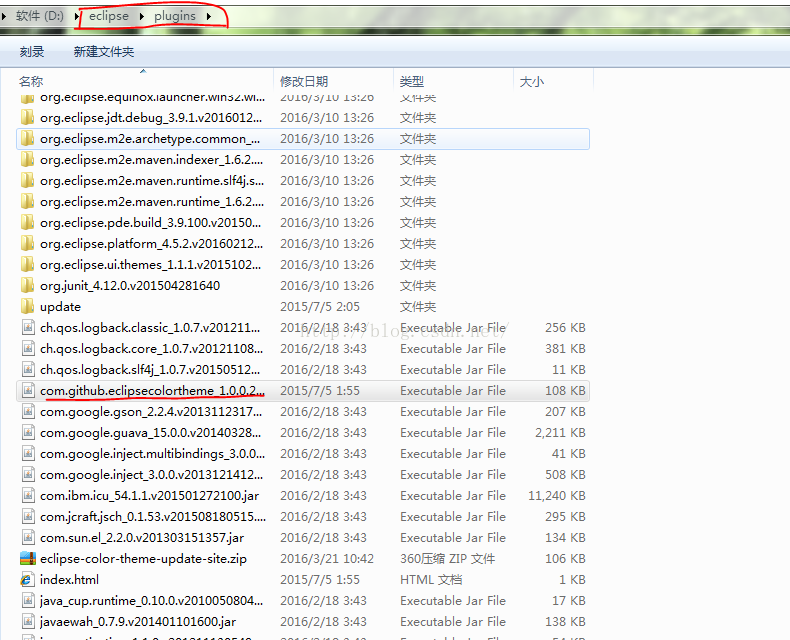Image resolution: width=790 pixels, height=640 pixels.
Task: Click the eclipse-color-theme-update-site.zip archive icon
Action: (28, 558)
